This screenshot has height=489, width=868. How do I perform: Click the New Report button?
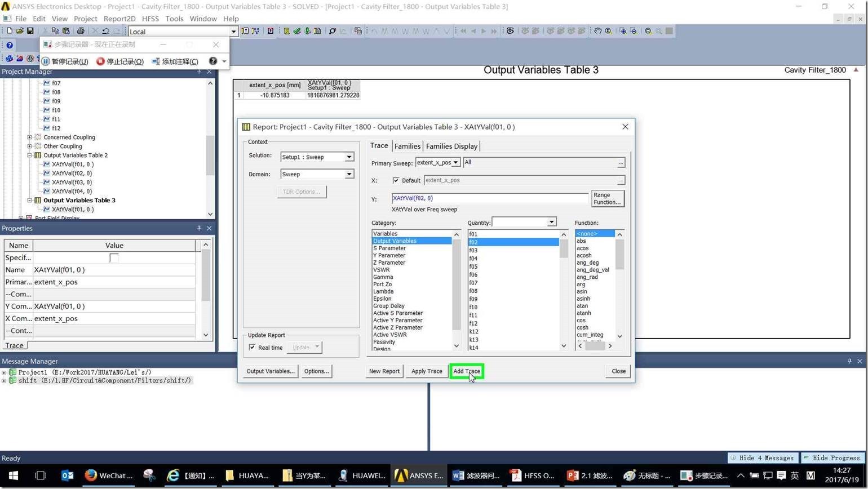pyautogui.click(x=384, y=371)
